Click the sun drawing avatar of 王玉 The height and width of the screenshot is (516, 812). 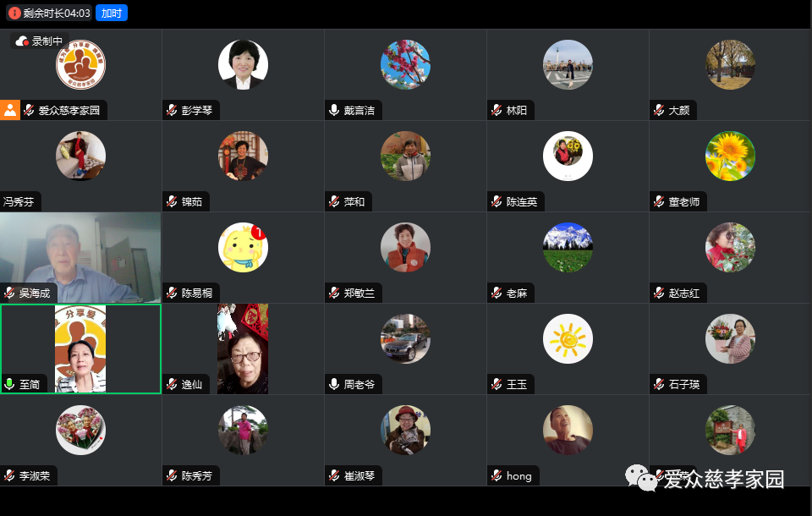pos(568,339)
